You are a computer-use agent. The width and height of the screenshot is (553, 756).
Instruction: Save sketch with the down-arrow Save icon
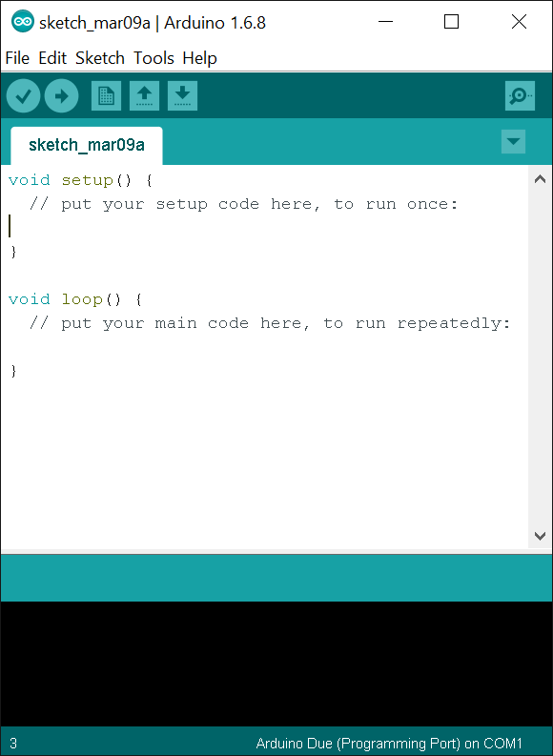182,96
